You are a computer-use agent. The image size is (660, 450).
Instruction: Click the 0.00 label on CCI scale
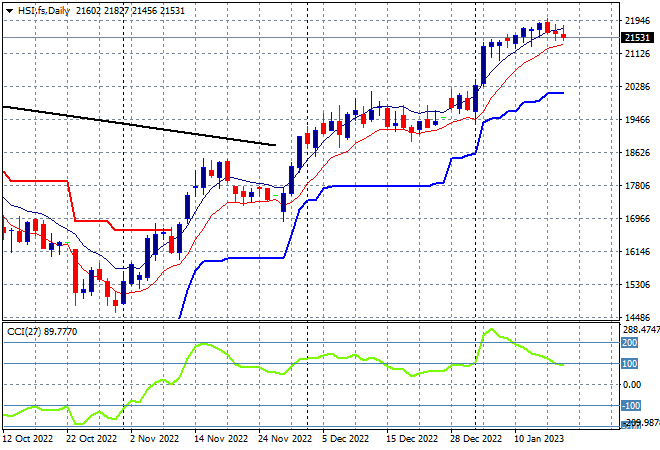point(632,384)
